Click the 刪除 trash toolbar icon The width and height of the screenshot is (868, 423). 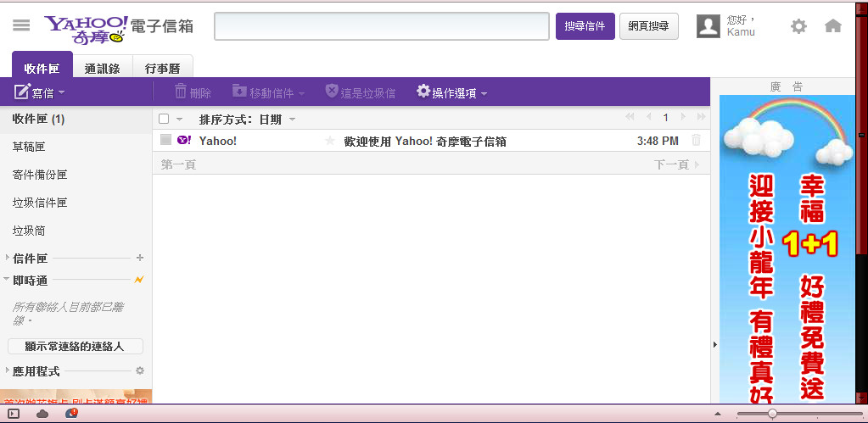[x=181, y=92]
